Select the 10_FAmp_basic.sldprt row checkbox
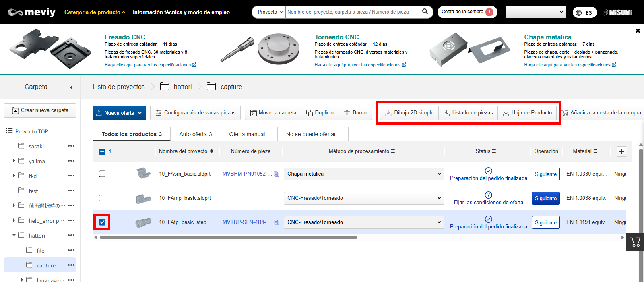Image resolution: width=644 pixels, height=282 pixels. tap(102, 198)
